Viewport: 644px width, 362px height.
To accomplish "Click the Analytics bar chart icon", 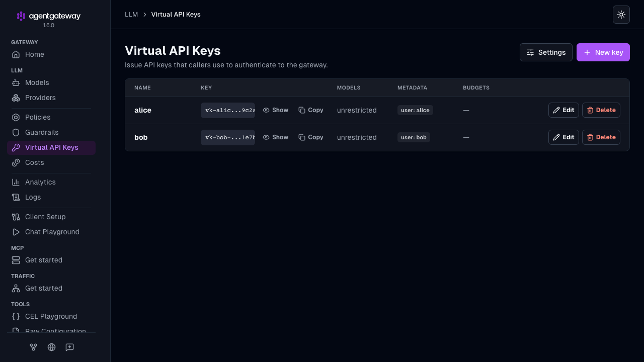I will pos(16,182).
